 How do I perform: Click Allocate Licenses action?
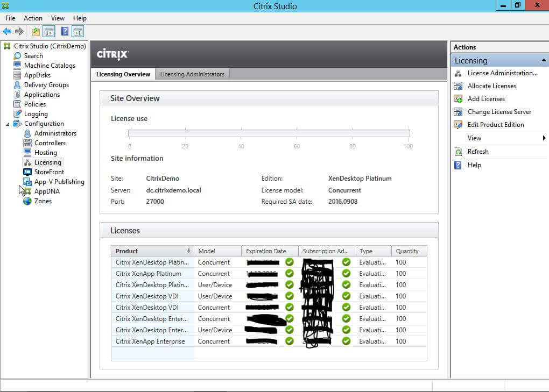(491, 86)
